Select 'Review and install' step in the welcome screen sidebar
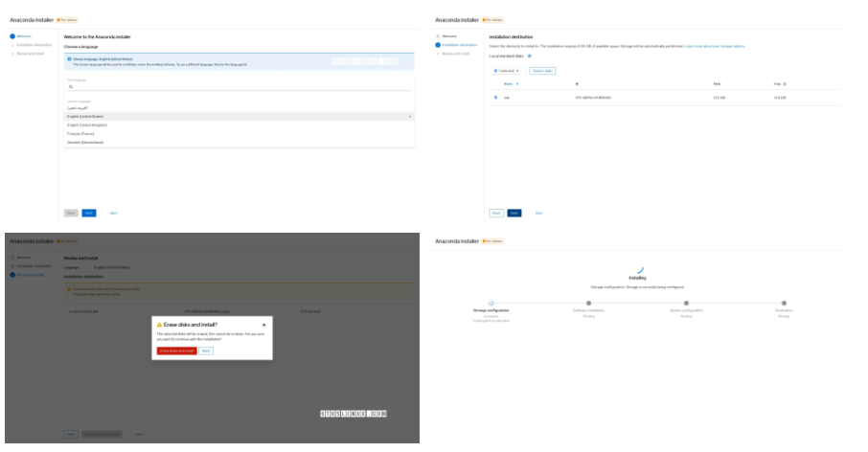This screenshot has width=868, height=452. click(29, 54)
